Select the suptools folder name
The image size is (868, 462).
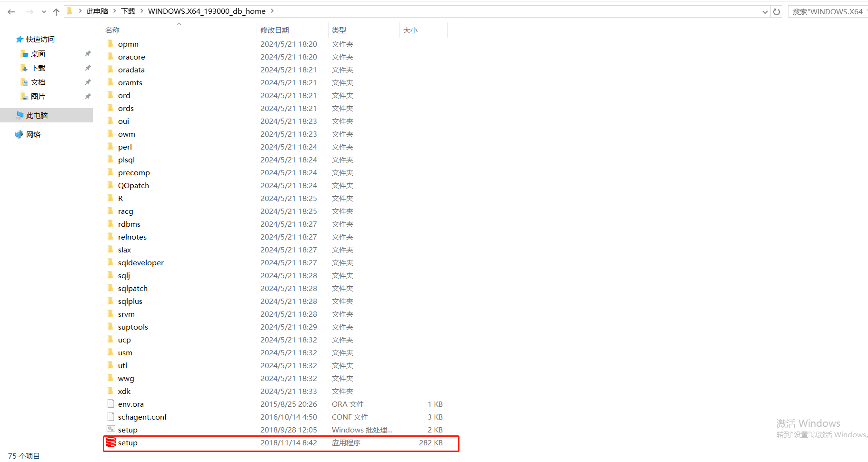[133, 327]
